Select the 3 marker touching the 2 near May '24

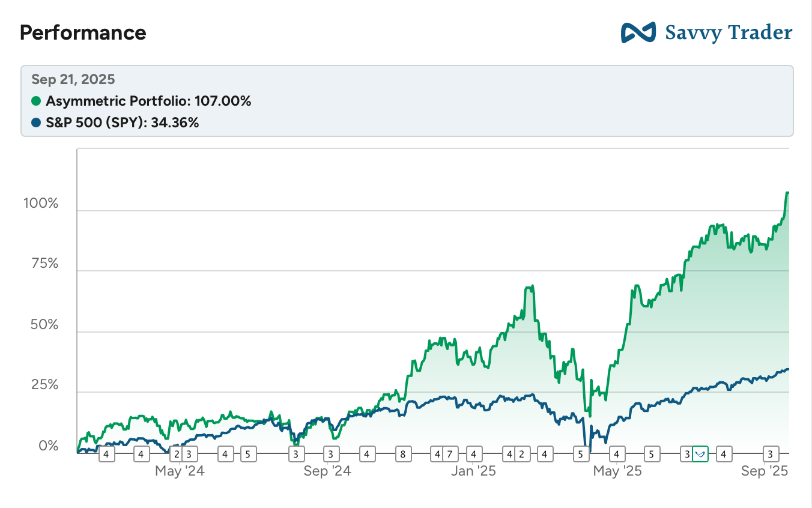189,454
